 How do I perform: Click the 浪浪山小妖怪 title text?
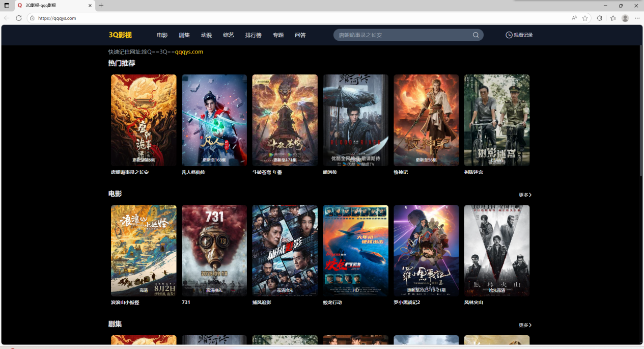[125, 303]
